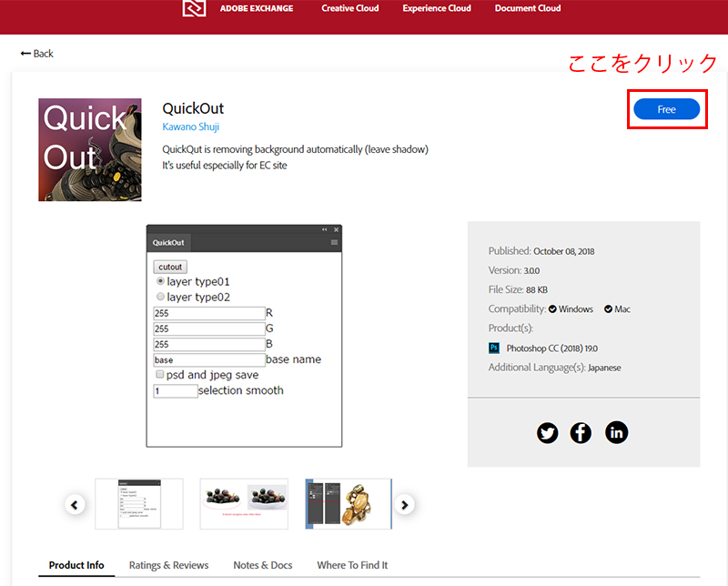
Task: Collapse QuickOut panel double-arrow icon
Action: (x=325, y=229)
